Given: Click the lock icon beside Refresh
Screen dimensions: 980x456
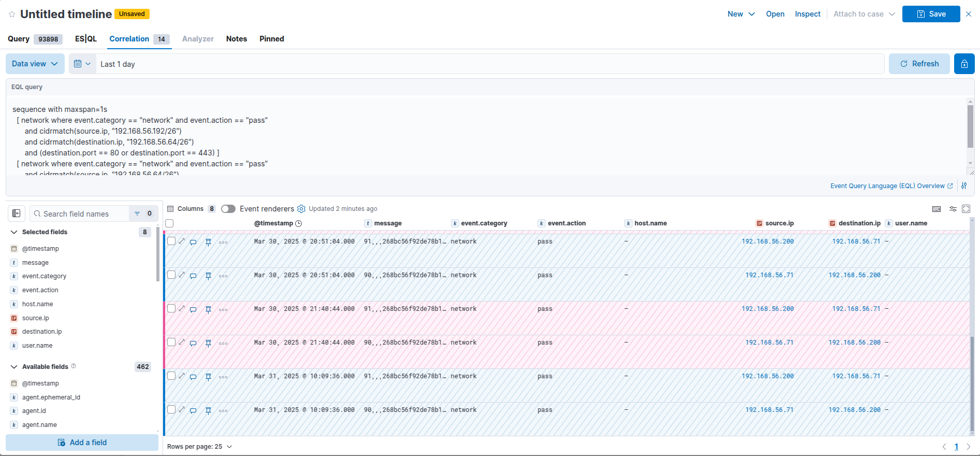Looking at the screenshot, I should tap(964, 64).
